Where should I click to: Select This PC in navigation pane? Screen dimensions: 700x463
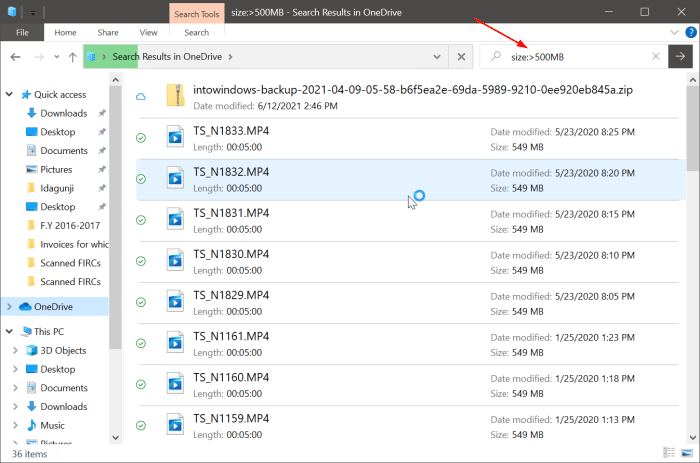49,332
